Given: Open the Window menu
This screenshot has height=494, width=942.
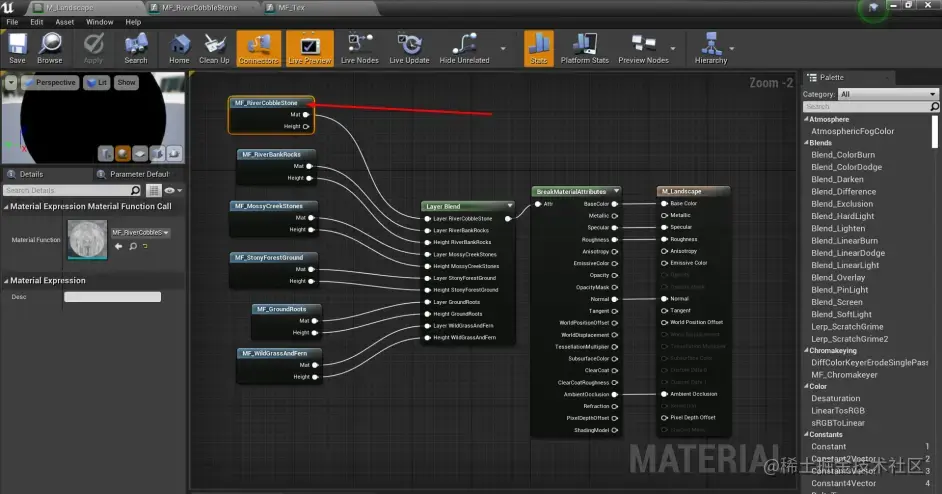Looking at the screenshot, I should [x=99, y=22].
